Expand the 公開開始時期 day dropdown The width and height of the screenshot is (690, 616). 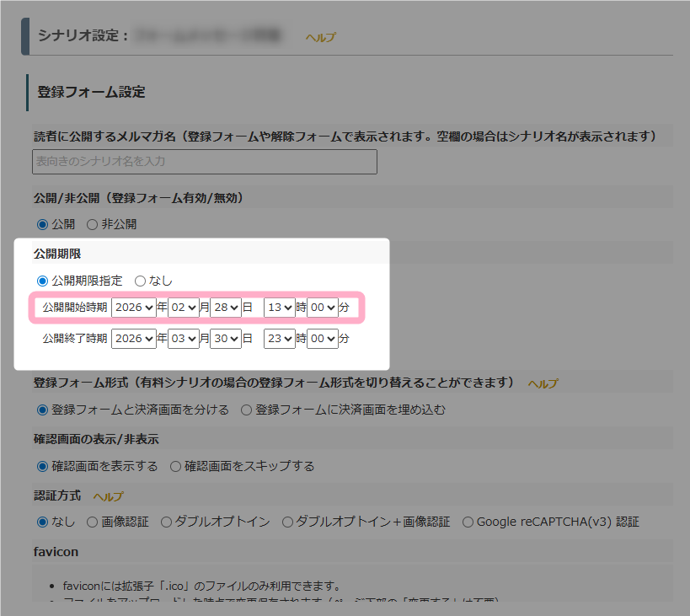pyautogui.click(x=226, y=308)
